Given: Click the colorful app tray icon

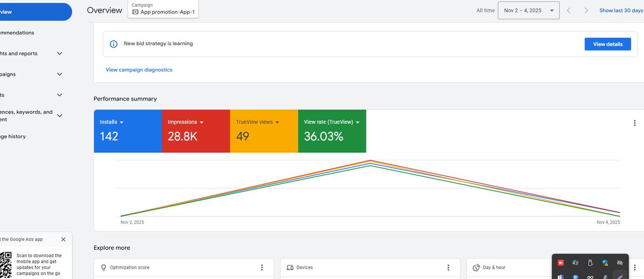Looking at the screenshot, I should point(575,263).
